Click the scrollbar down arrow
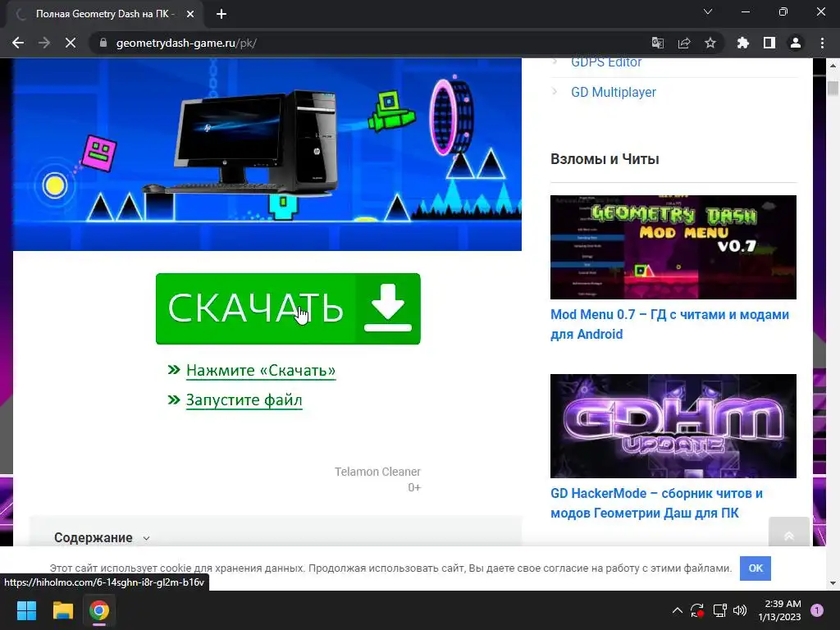 pyautogui.click(x=833, y=583)
